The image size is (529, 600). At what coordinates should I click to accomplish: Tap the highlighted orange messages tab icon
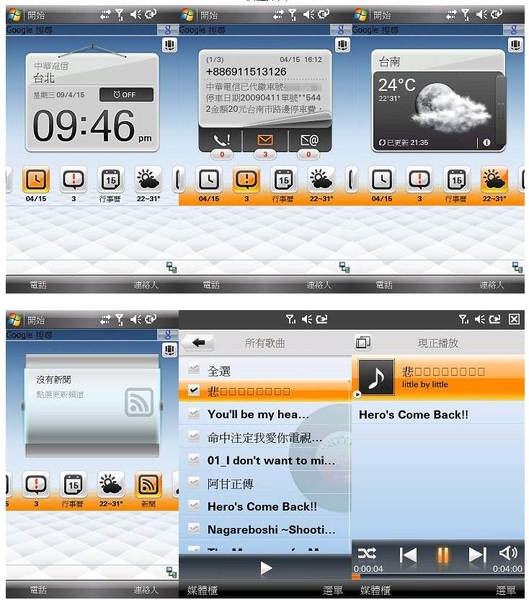click(x=247, y=180)
